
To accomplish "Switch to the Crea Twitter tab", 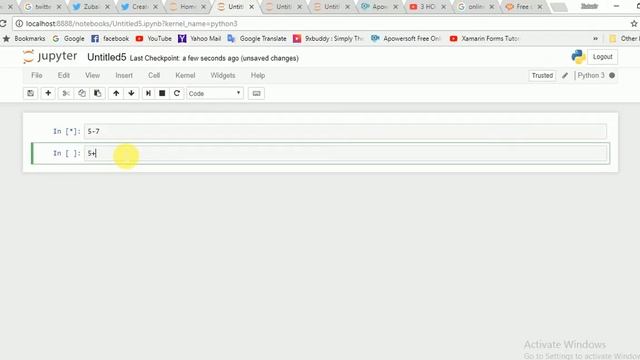I will click(x=139, y=7).
